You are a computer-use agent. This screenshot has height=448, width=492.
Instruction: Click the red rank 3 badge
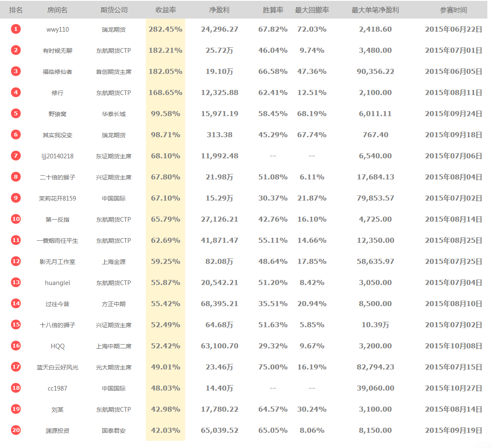[x=16, y=71]
